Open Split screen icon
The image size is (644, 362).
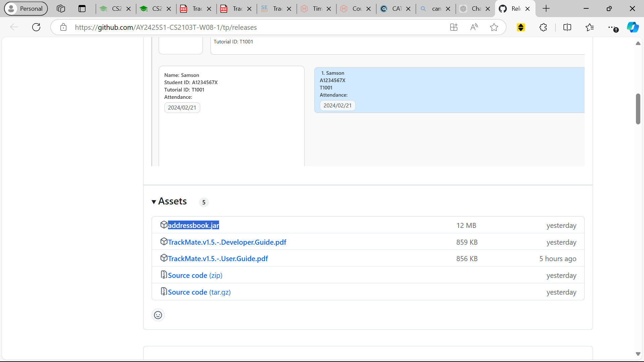[x=567, y=27]
